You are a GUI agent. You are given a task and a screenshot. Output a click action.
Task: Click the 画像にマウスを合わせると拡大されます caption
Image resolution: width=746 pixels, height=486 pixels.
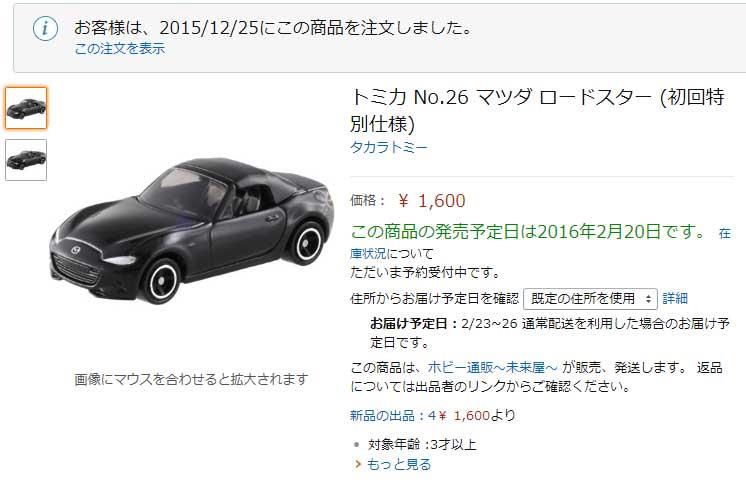point(191,379)
